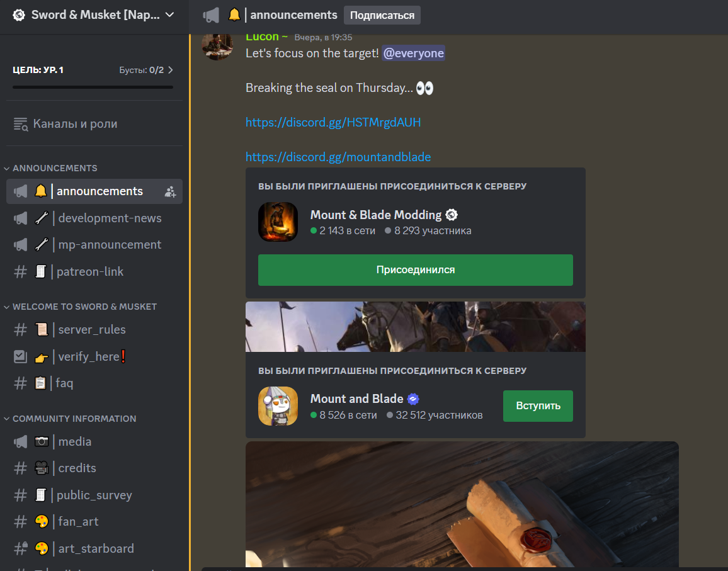
Task: Click the 2 143 в сети online count
Action: [347, 230]
